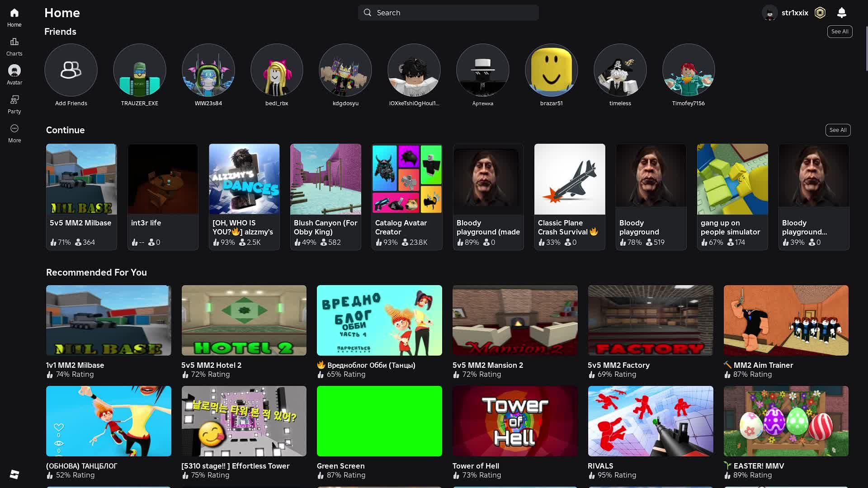Open Catalog Avatar Creator card

[407, 197]
